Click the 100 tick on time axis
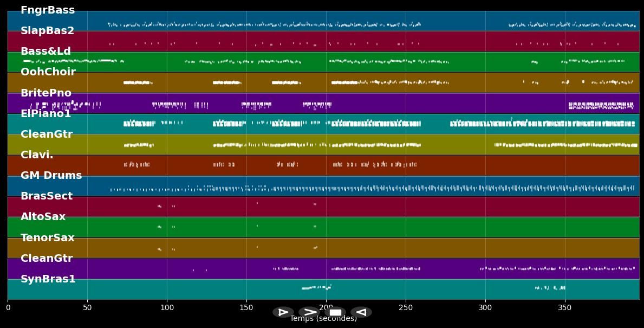Viewport: 644px width, 328px height. tap(167, 308)
